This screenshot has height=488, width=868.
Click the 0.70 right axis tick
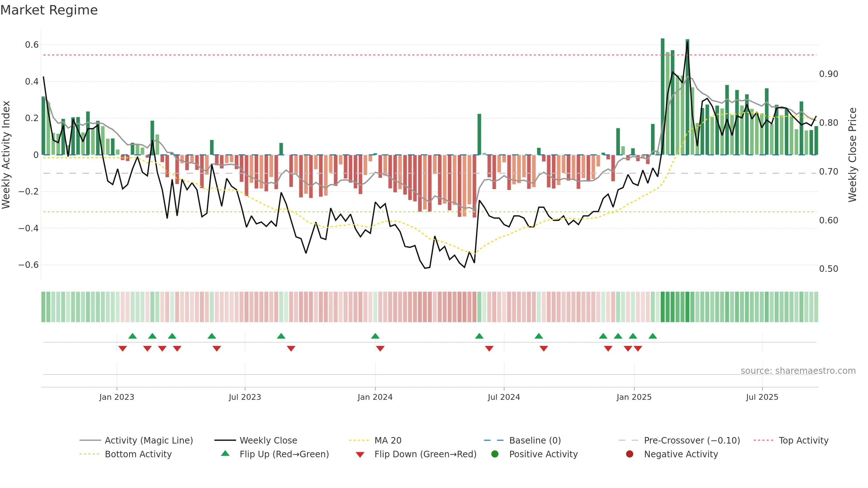829,171
